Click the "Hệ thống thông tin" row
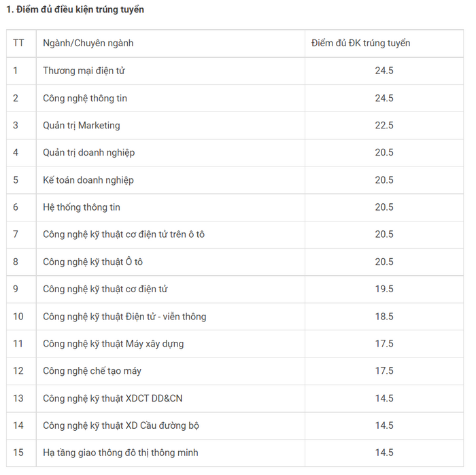 (x=235, y=207)
